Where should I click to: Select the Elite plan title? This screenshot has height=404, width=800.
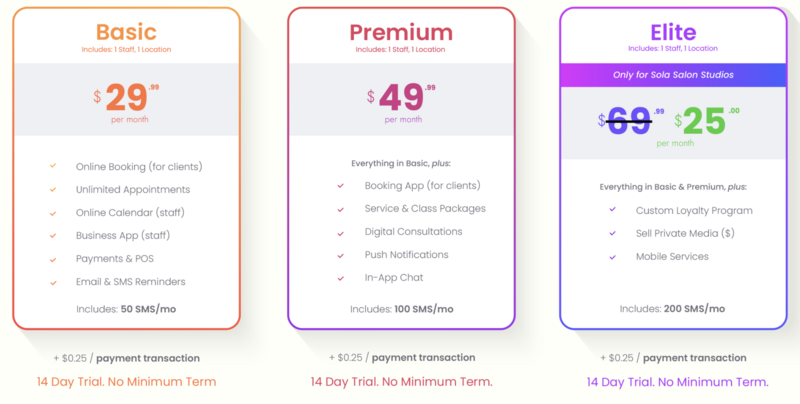(673, 32)
